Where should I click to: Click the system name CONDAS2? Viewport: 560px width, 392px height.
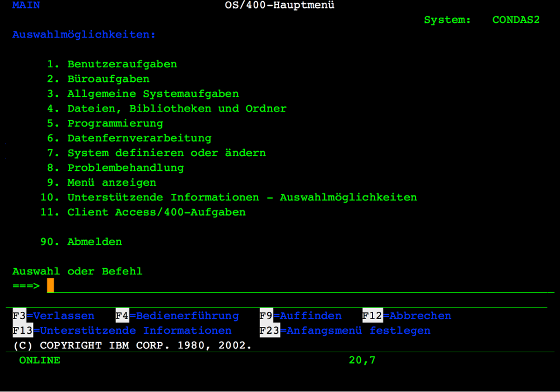coord(516,20)
